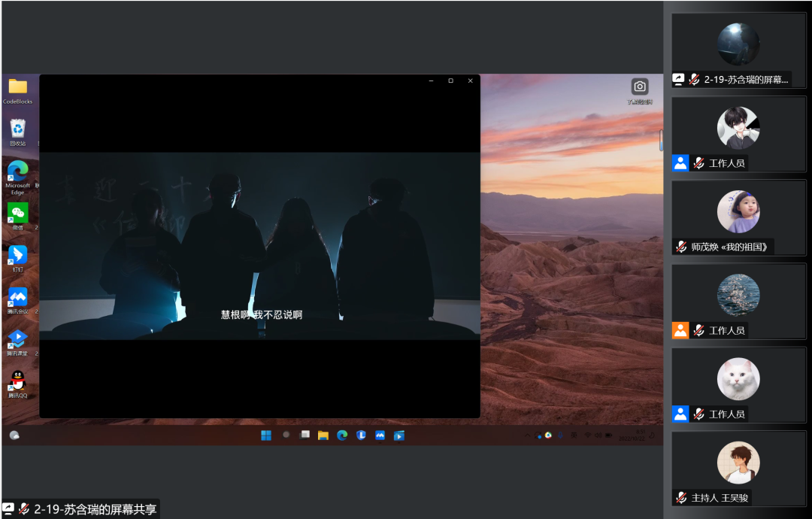Open File Explorer from the taskbar
812x519 pixels.
click(x=323, y=435)
